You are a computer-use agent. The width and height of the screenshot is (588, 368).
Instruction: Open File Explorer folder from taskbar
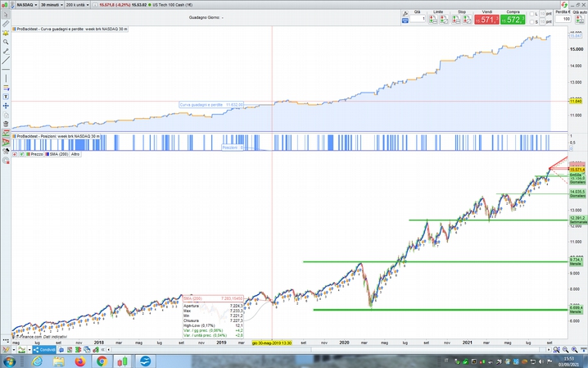(58, 361)
